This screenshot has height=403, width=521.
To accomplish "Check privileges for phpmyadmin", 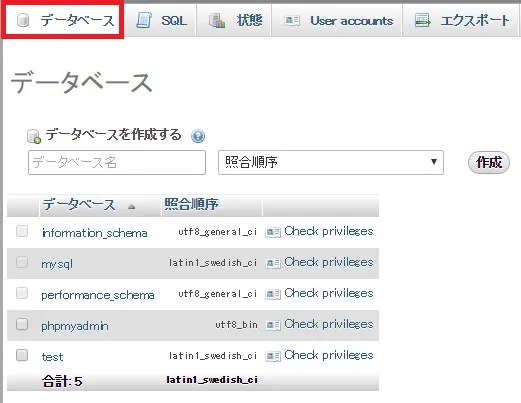I will click(329, 324).
